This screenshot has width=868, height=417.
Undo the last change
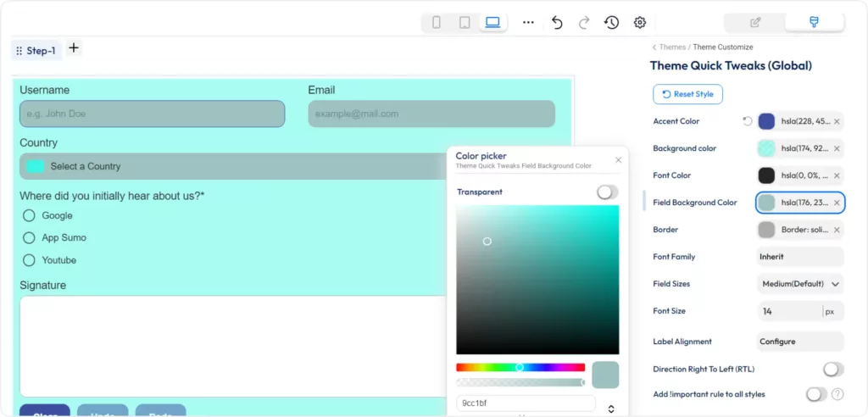pyautogui.click(x=557, y=23)
